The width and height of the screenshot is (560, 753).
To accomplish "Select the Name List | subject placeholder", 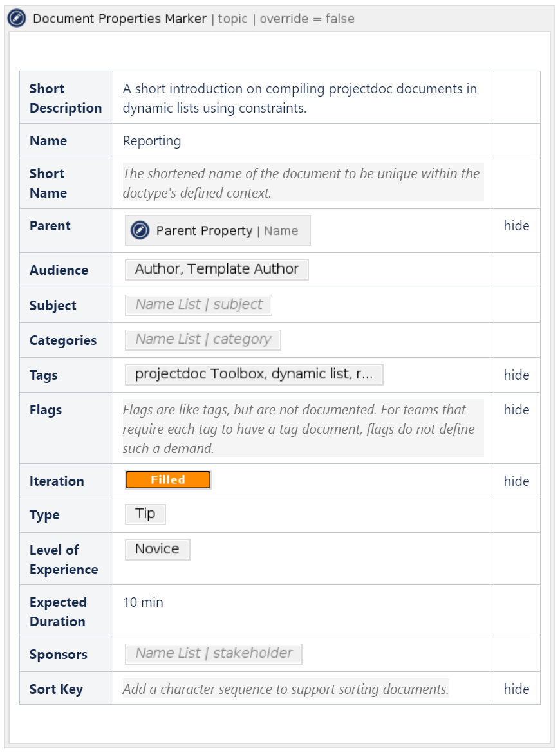I will (197, 304).
